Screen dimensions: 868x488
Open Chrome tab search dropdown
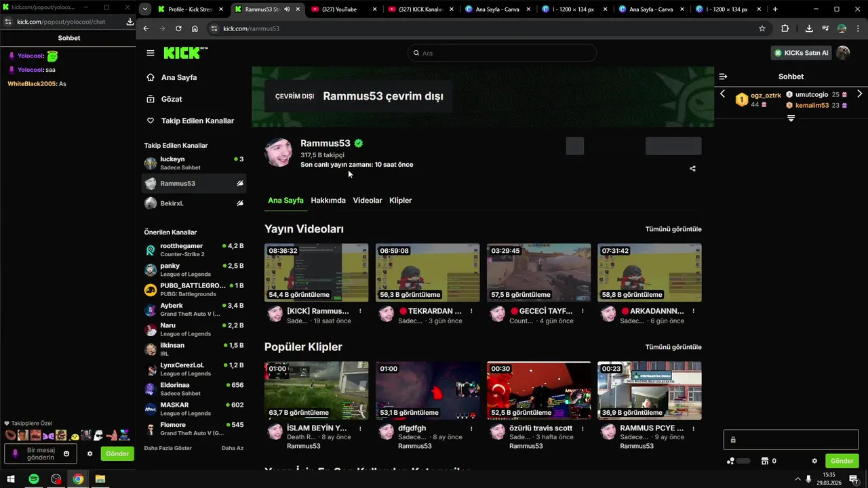(144, 9)
